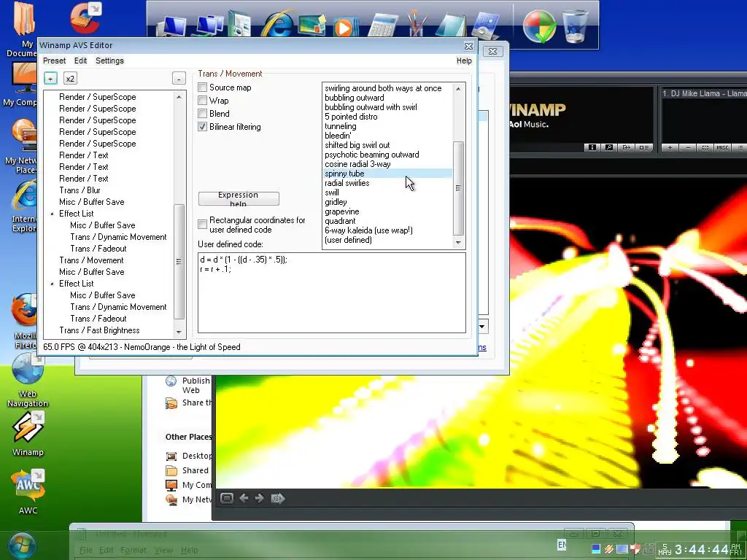Image resolution: width=747 pixels, height=560 pixels.
Task: Click inside the user defined code box
Action: pyautogui.click(x=332, y=293)
